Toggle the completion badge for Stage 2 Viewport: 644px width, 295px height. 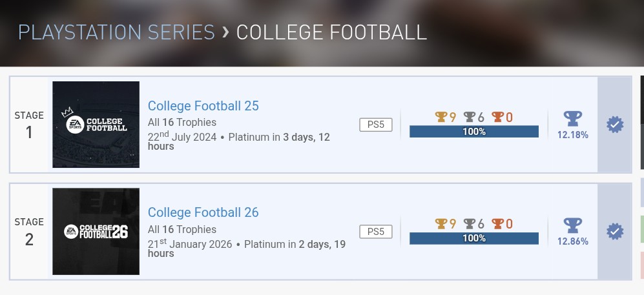pyautogui.click(x=615, y=231)
